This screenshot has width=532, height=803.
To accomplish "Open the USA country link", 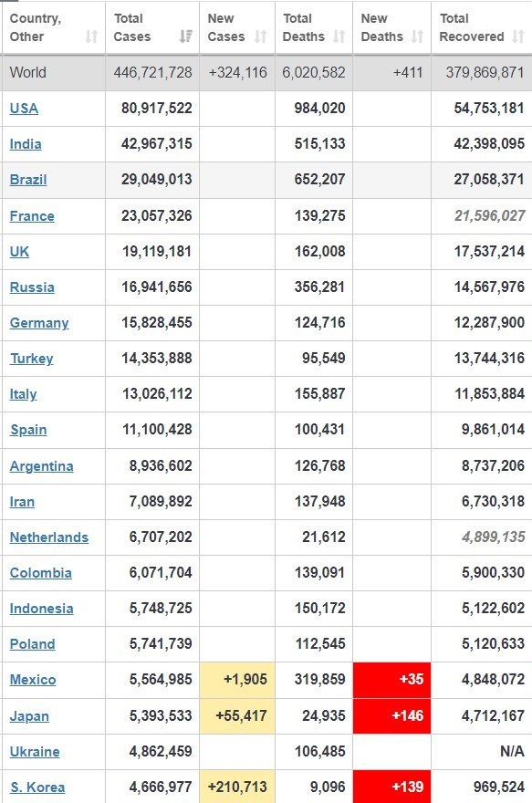I will pos(24,109).
